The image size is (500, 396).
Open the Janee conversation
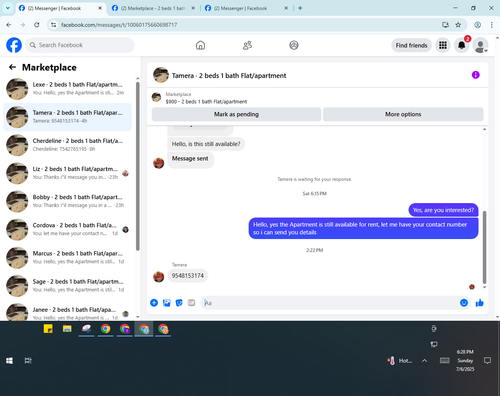click(67, 312)
